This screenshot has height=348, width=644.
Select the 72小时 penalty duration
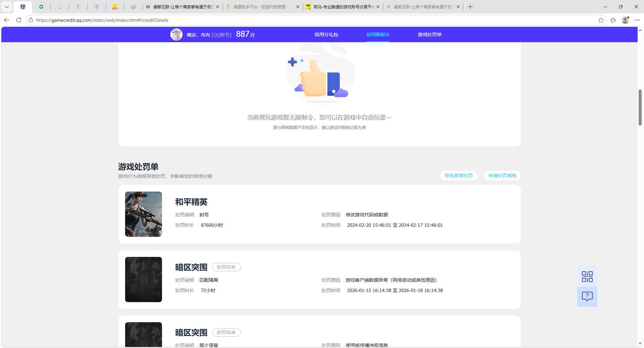[208, 290]
